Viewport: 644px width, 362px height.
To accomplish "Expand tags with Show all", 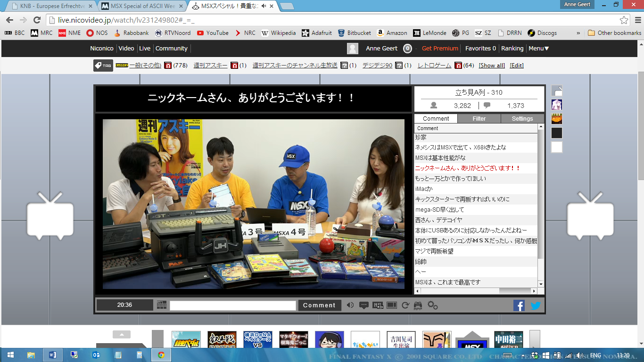I will click(492, 66).
